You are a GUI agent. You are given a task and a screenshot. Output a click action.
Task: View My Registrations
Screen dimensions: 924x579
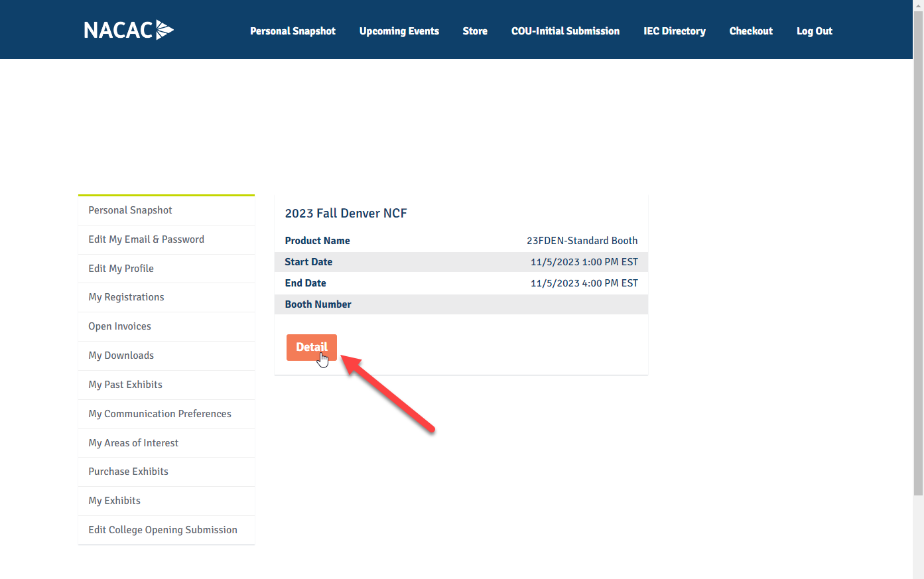pos(166,297)
